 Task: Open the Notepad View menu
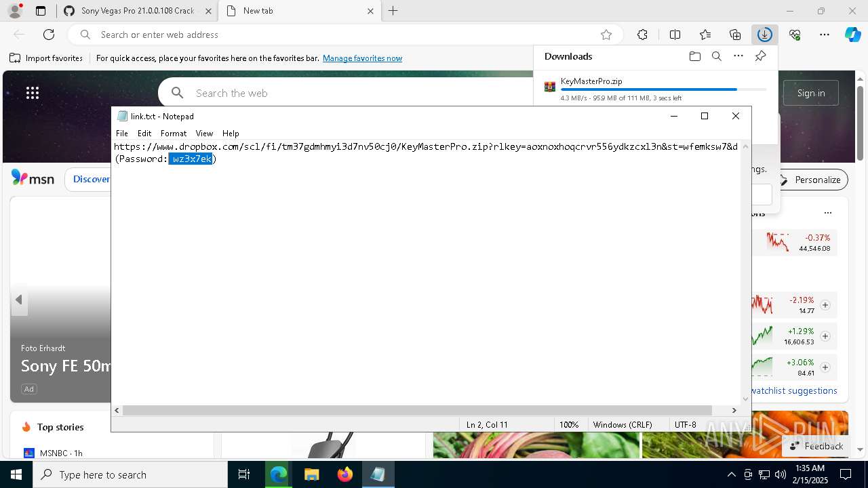(x=204, y=134)
